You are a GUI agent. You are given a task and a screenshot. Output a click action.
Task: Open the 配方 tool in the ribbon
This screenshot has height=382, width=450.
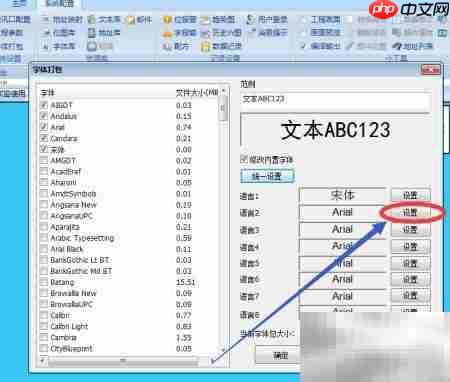click(x=176, y=46)
